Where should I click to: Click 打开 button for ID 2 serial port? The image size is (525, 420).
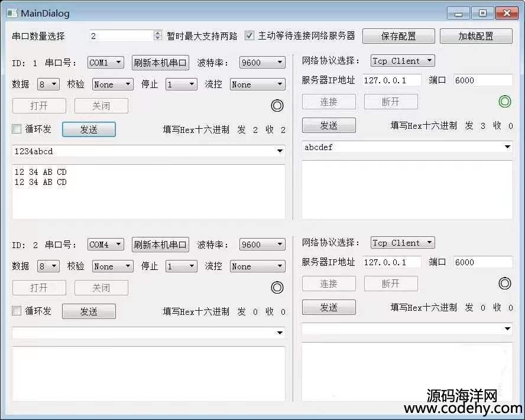point(39,288)
